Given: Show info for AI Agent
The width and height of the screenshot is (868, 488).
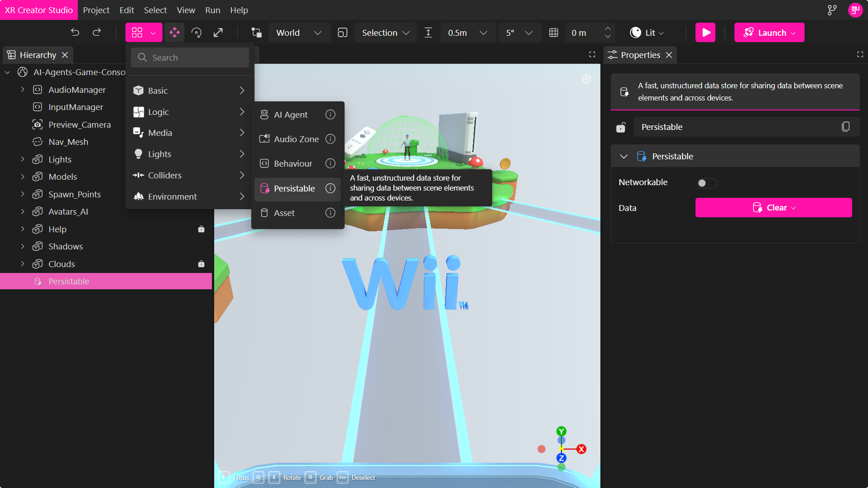Looking at the screenshot, I should [331, 115].
